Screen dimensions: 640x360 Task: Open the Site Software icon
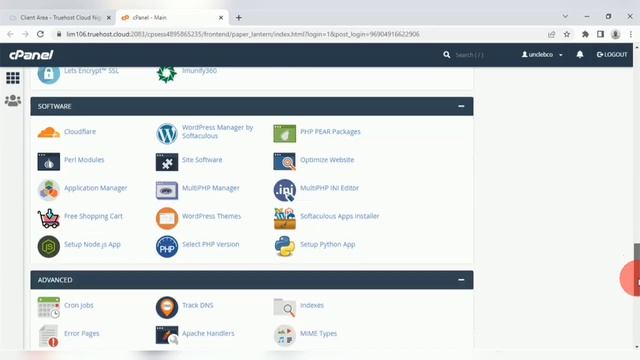click(167, 162)
